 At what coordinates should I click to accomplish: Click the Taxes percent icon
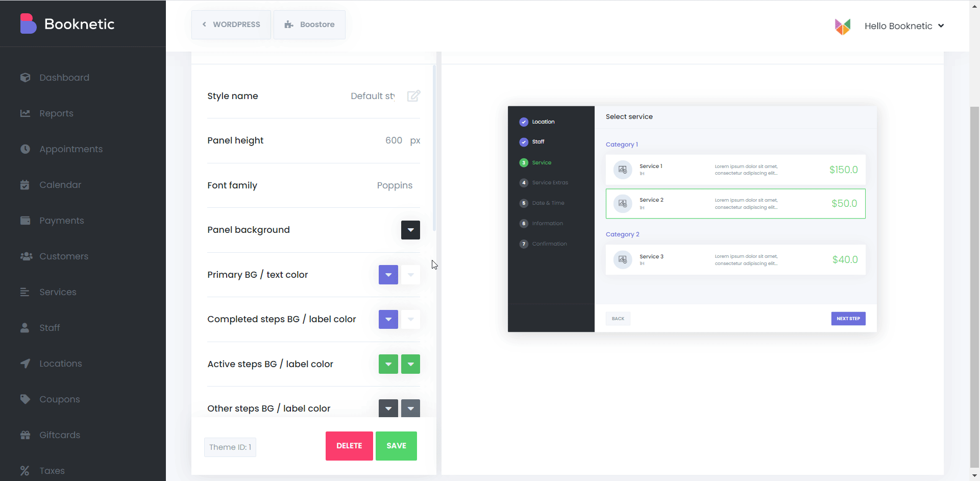pos(24,471)
